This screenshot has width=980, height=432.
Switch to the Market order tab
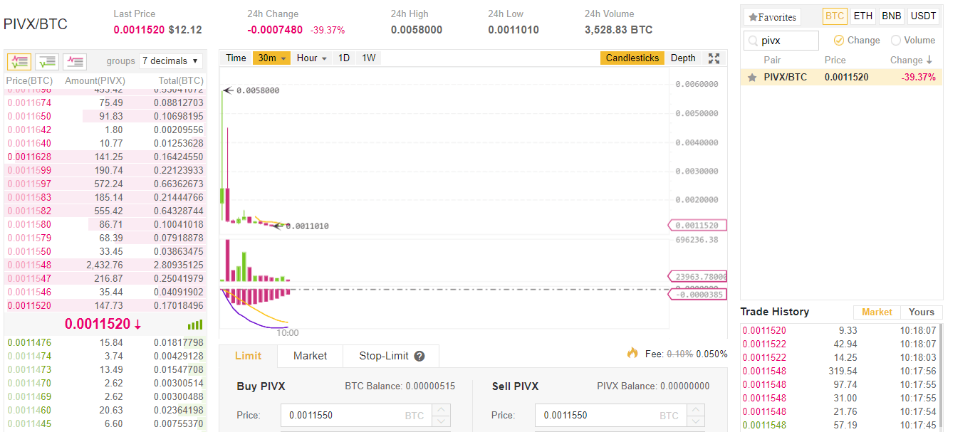(x=310, y=356)
